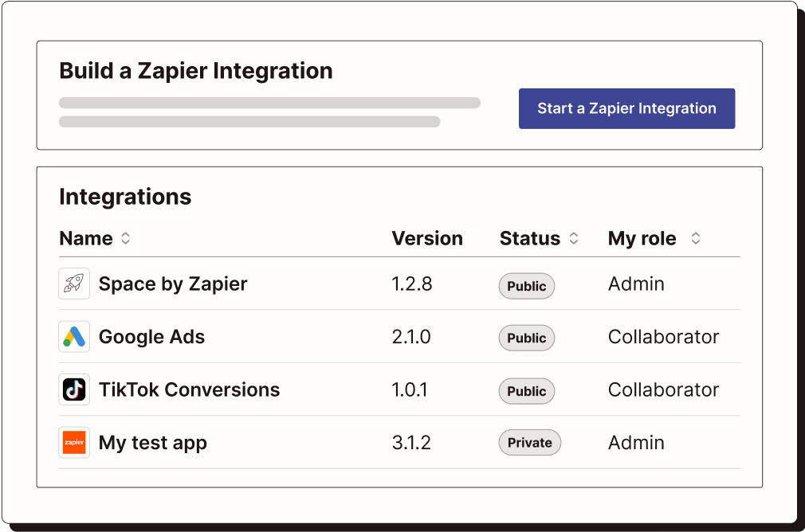Open the Google Ads integration
This screenshot has height=532, width=805.
(151, 337)
